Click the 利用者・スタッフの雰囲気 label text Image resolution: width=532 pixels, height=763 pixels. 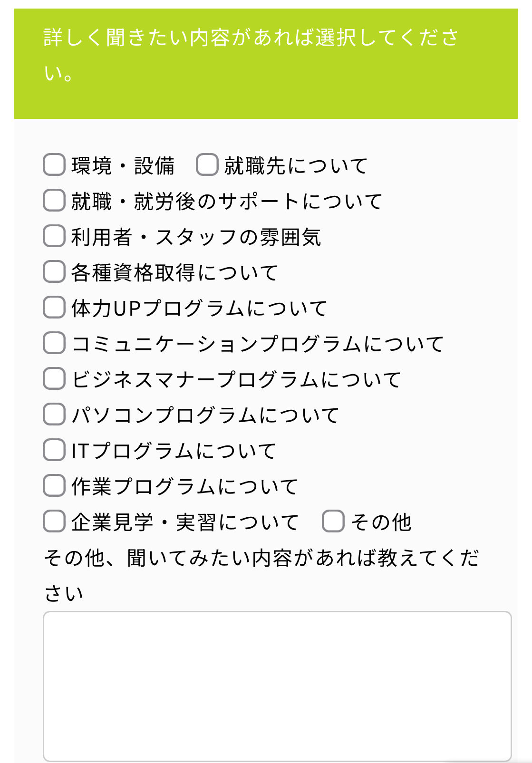point(196,237)
